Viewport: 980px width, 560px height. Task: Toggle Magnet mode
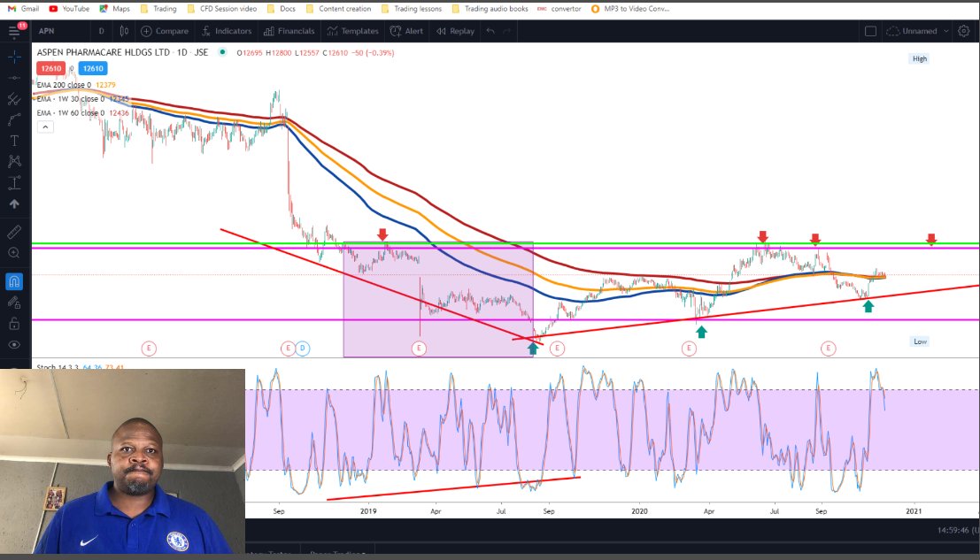tap(14, 281)
